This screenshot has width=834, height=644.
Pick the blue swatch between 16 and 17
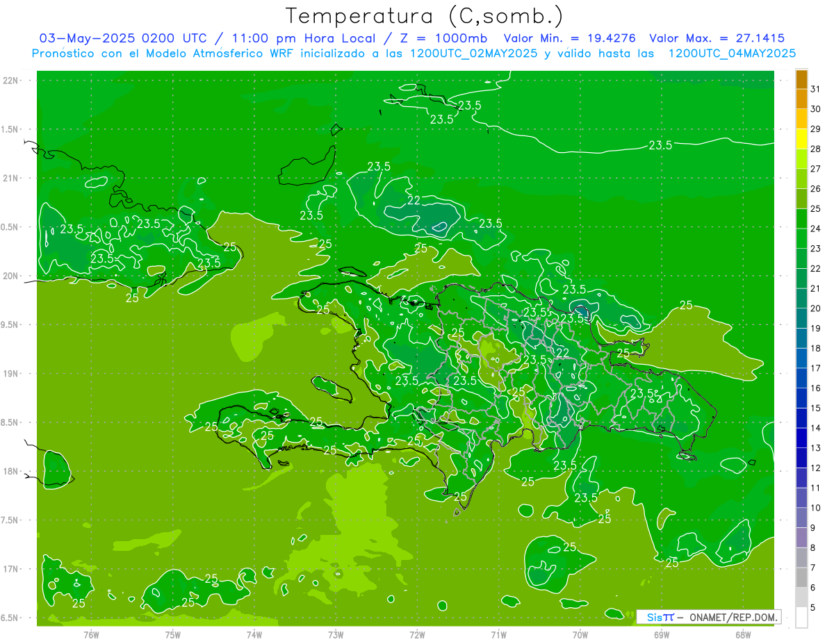point(801,378)
